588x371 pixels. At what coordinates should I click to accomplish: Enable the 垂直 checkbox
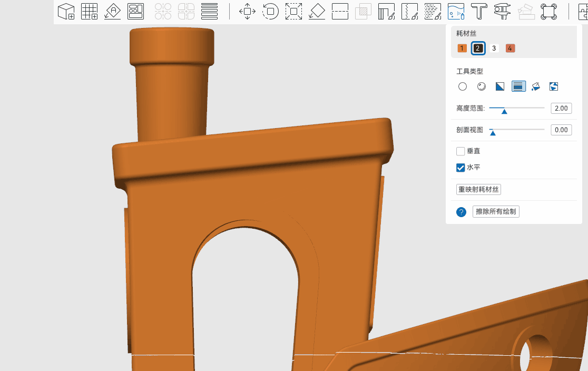point(460,151)
